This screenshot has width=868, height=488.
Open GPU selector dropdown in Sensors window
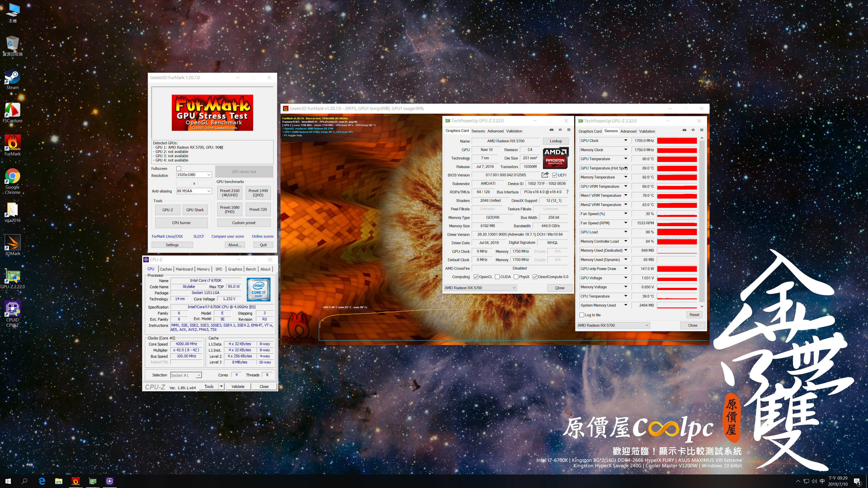click(x=613, y=325)
